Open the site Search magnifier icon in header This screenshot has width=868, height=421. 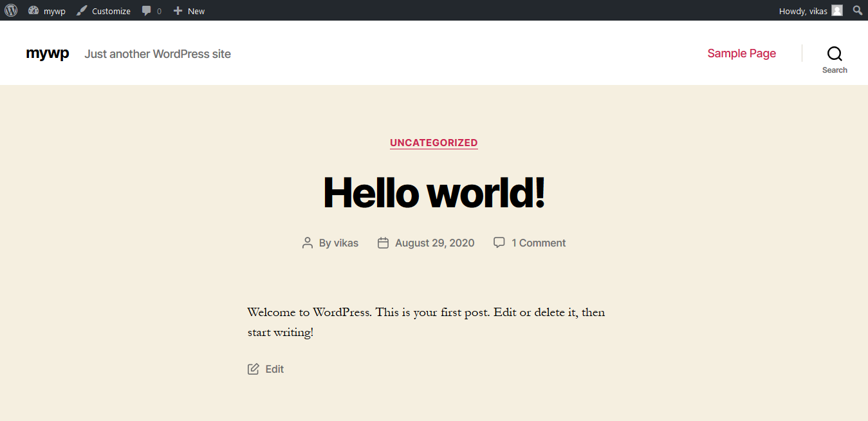click(x=835, y=53)
